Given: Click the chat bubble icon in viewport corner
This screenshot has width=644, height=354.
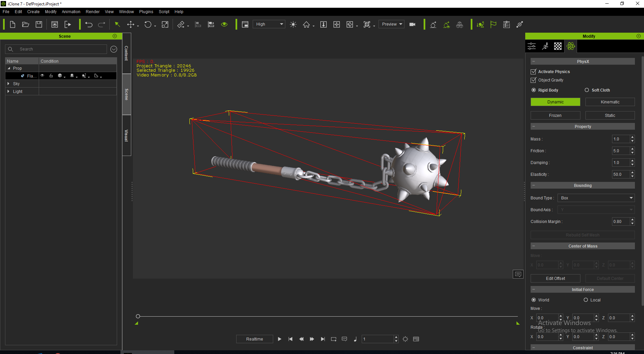Looking at the screenshot, I should [x=518, y=274].
